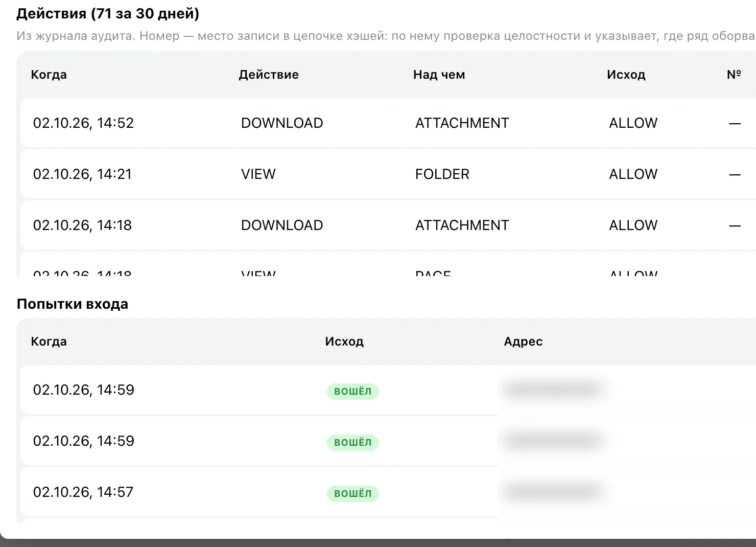Click ALLOW in the 14:52 row
The height and width of the screenshot is (547, 756).
(x=633, y=123)
